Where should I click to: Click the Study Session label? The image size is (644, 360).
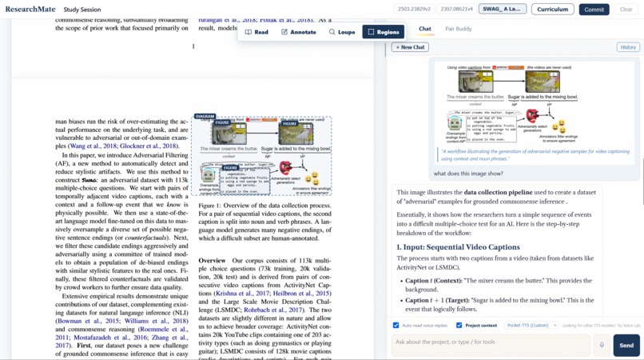click(81, 10)
